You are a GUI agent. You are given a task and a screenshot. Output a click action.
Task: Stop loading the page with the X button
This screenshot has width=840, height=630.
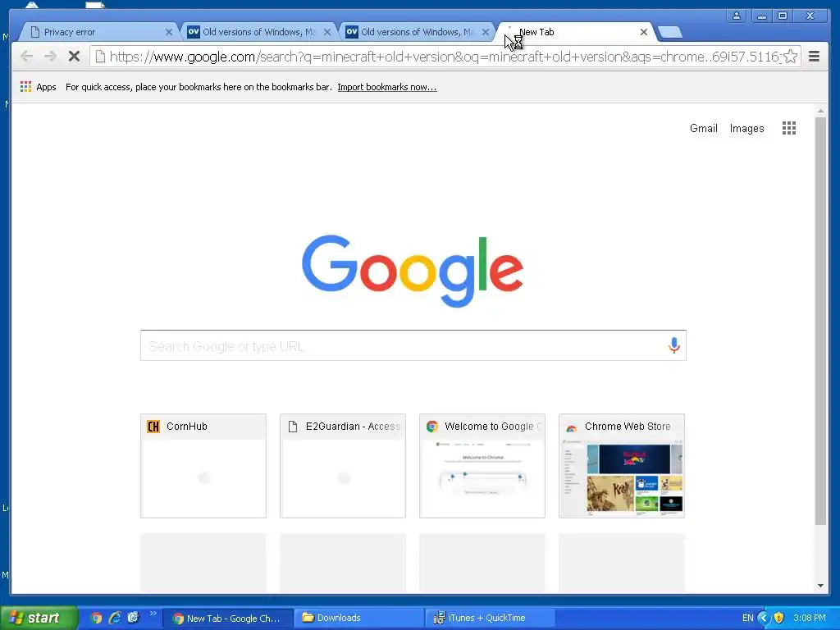(74, 57)
